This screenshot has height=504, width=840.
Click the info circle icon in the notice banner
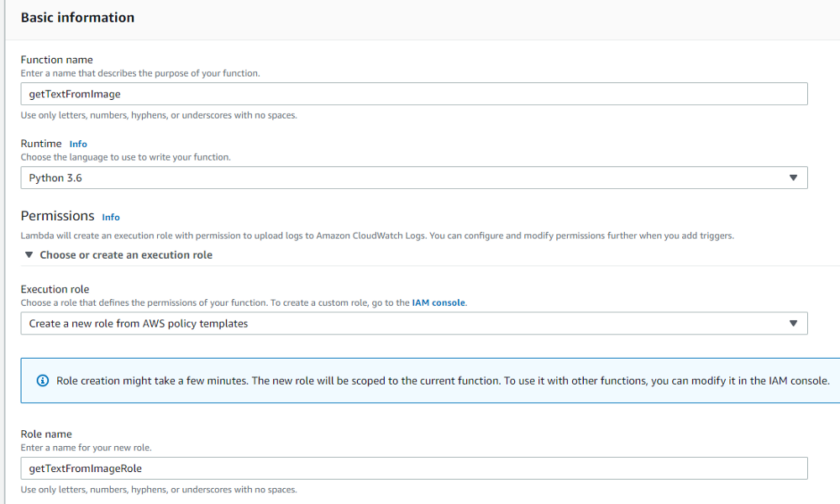click(x=43, y=381)
